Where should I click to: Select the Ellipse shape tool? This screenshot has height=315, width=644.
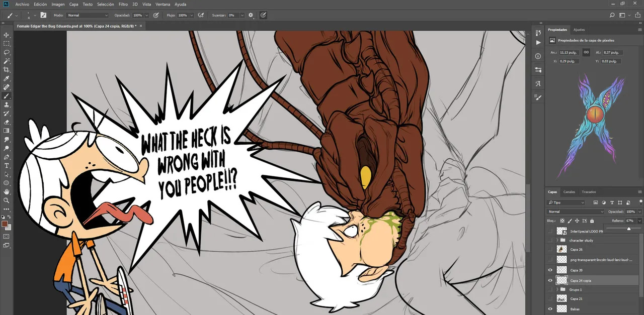pos(7,183)
